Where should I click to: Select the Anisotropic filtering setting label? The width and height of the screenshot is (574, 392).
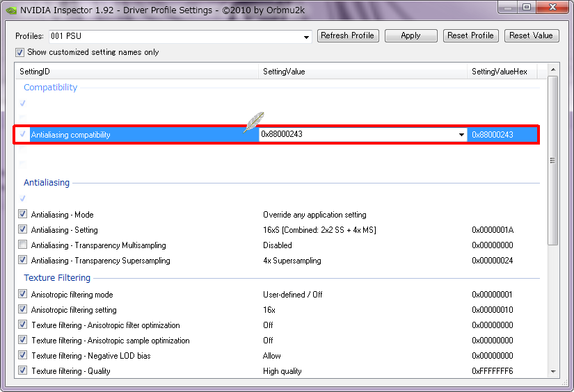(x=74, y=310)
